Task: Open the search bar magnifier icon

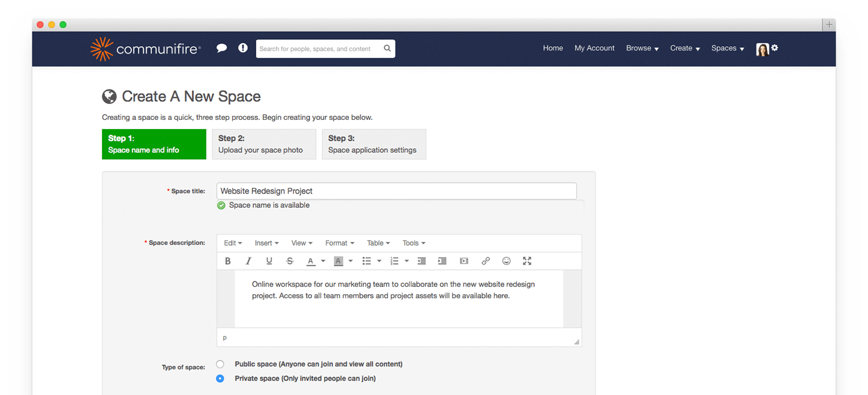Action: point(387,49)
